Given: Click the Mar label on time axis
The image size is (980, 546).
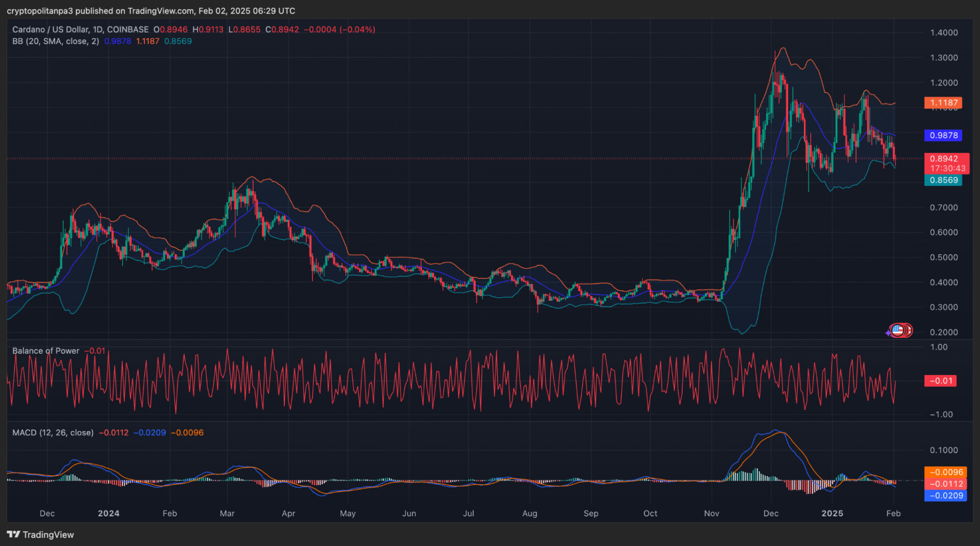Looking at the screenshot, I should 227,514.
